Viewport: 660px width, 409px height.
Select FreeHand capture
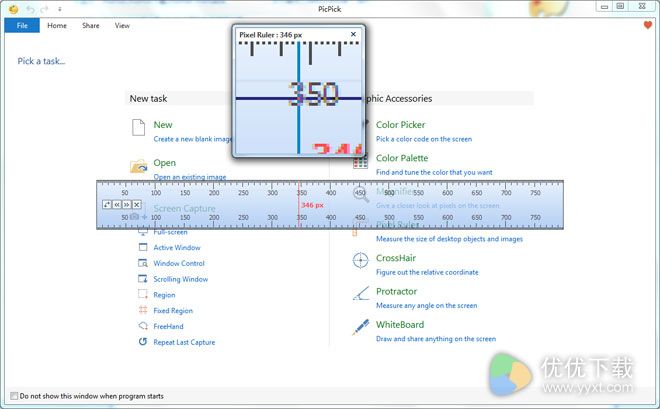pos(168,326)
